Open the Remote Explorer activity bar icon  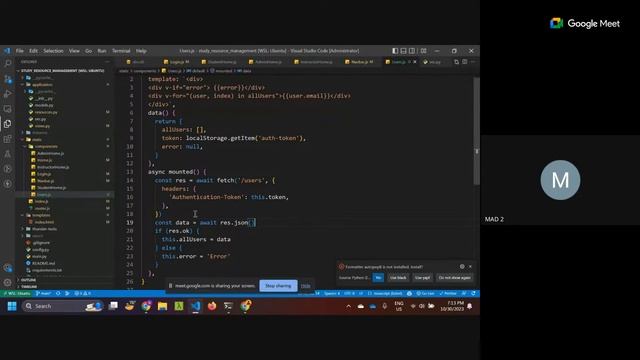7,109
